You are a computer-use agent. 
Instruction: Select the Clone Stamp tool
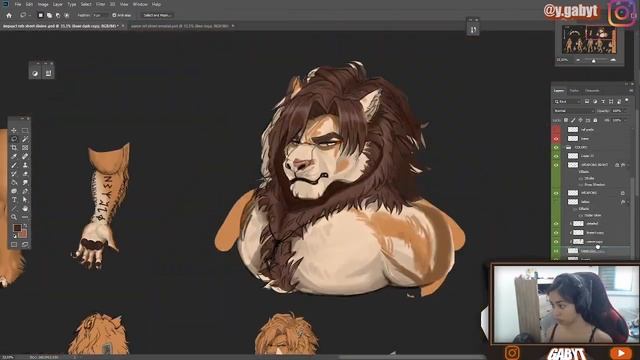[x=25, y=165]
